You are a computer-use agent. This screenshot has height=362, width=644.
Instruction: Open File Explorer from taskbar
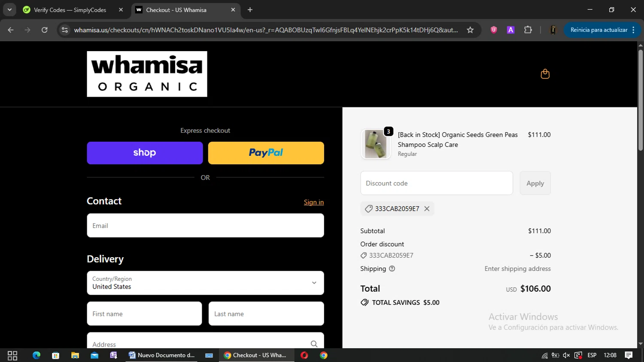(75, 356)
